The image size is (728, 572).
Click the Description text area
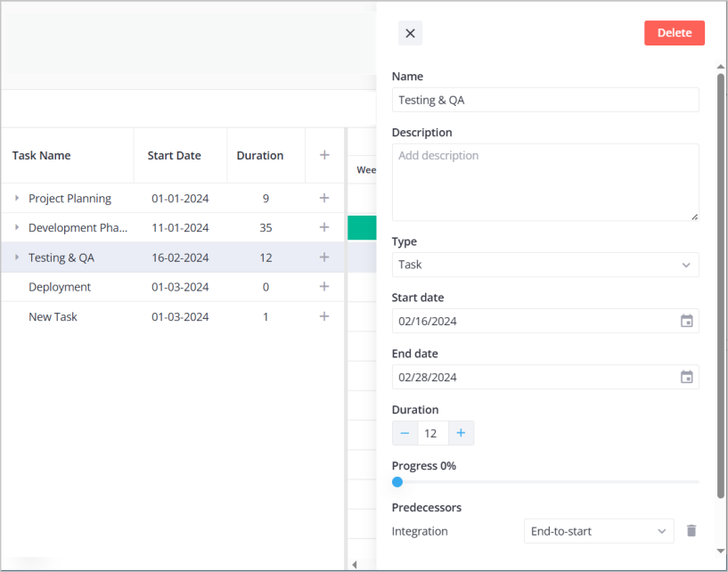coord(544,182)
